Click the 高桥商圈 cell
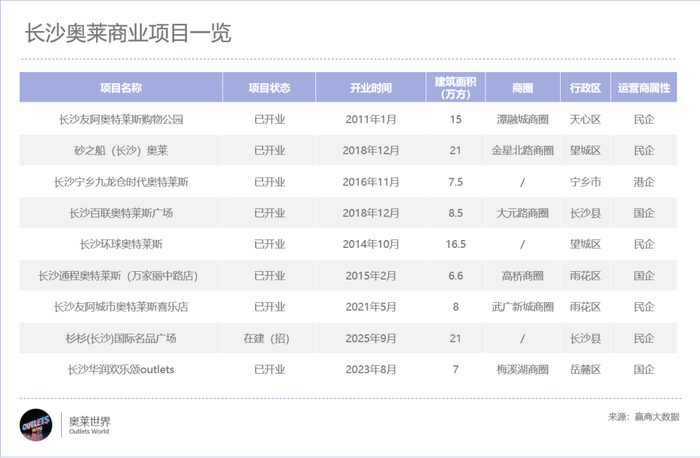 522,275
